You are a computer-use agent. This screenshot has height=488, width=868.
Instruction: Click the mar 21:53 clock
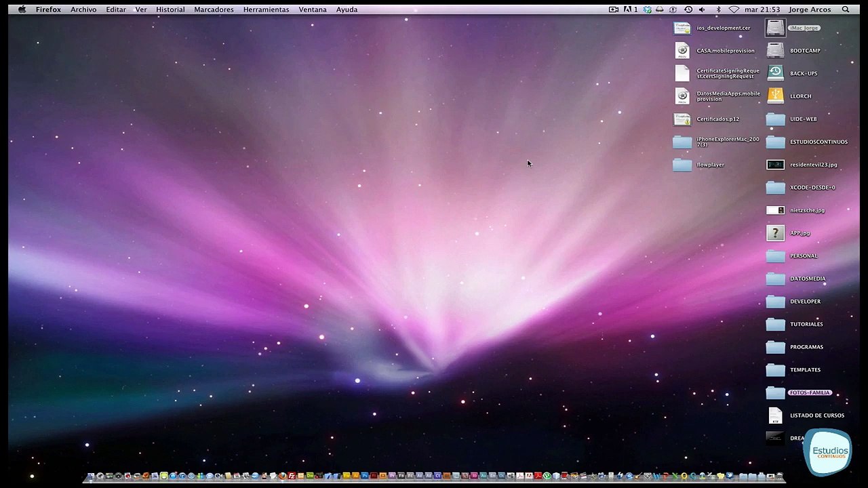762,9
